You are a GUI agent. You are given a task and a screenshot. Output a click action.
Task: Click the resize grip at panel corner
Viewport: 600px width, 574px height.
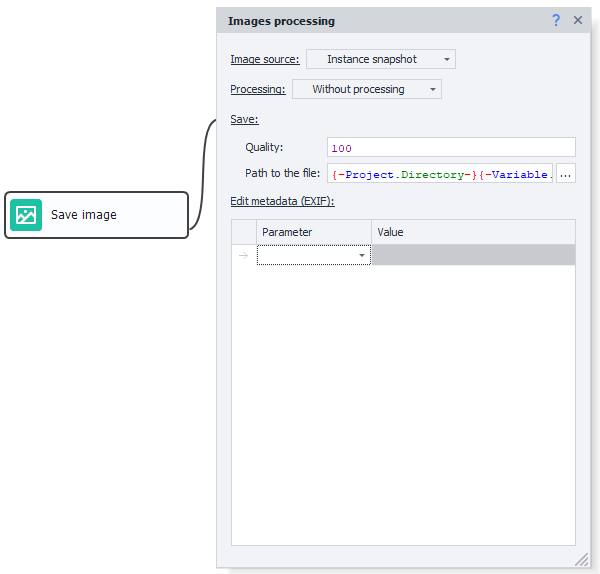581,560
